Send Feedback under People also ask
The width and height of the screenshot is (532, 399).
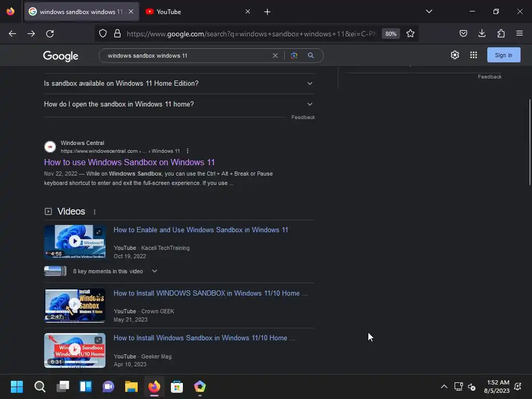click(x=303, y=117)
